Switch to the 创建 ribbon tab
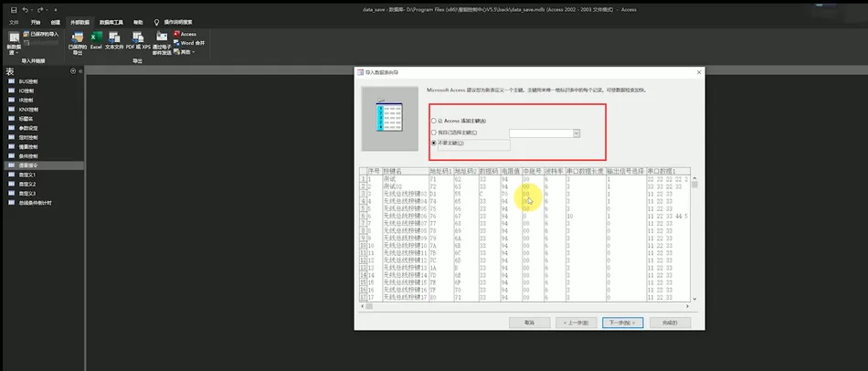This screenshot has height=371, width=868. (x=56, y=22)
